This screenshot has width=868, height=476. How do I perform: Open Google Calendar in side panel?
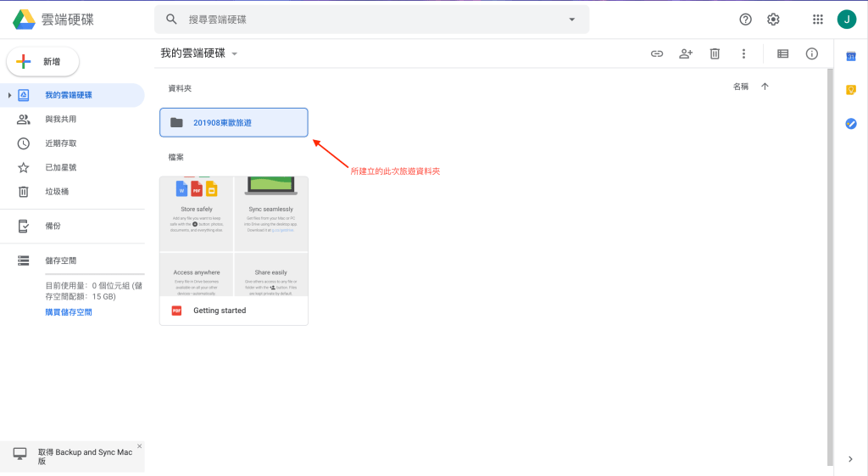(851, 57)
